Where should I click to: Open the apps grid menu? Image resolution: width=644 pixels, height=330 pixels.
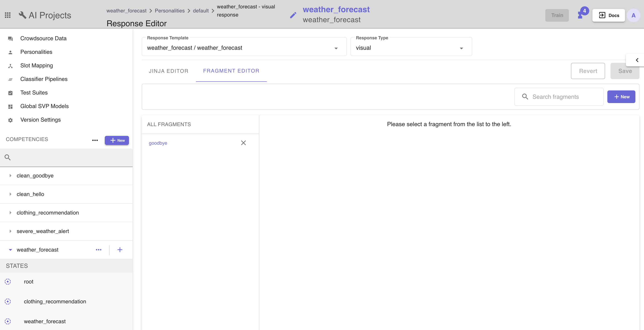(8, 15)
